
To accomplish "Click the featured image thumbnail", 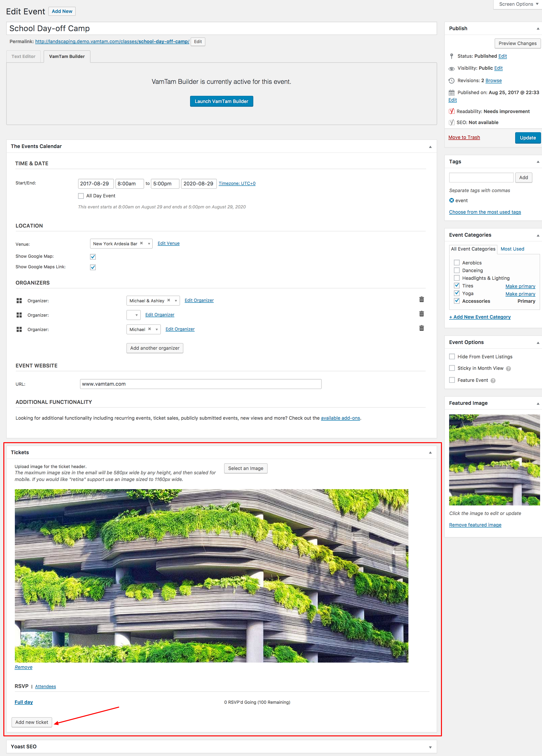I will pyautogui.click(x=494, y=460).
